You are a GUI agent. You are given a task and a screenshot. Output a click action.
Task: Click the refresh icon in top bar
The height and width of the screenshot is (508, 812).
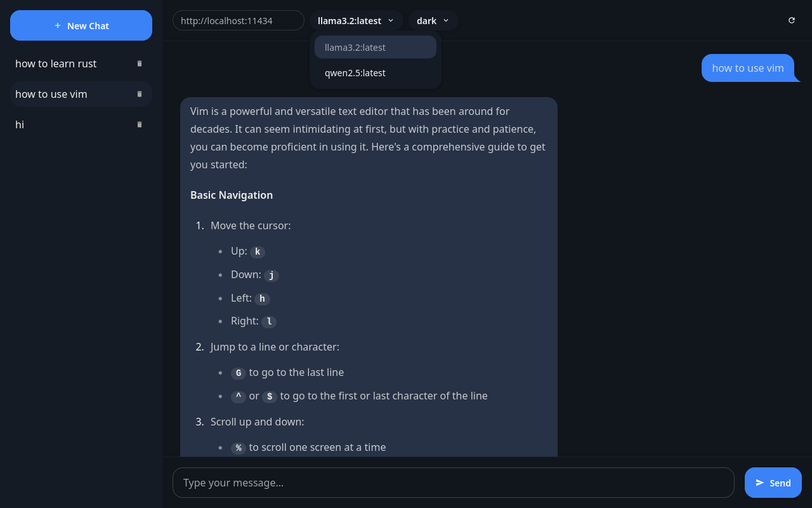pyautogui.click(x=792, y=20)
